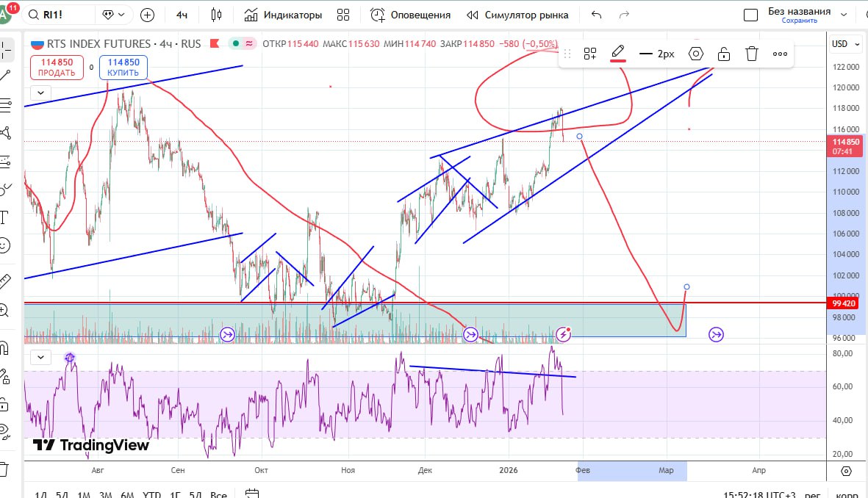Open the USD currency dropdown

click(846, 44)
